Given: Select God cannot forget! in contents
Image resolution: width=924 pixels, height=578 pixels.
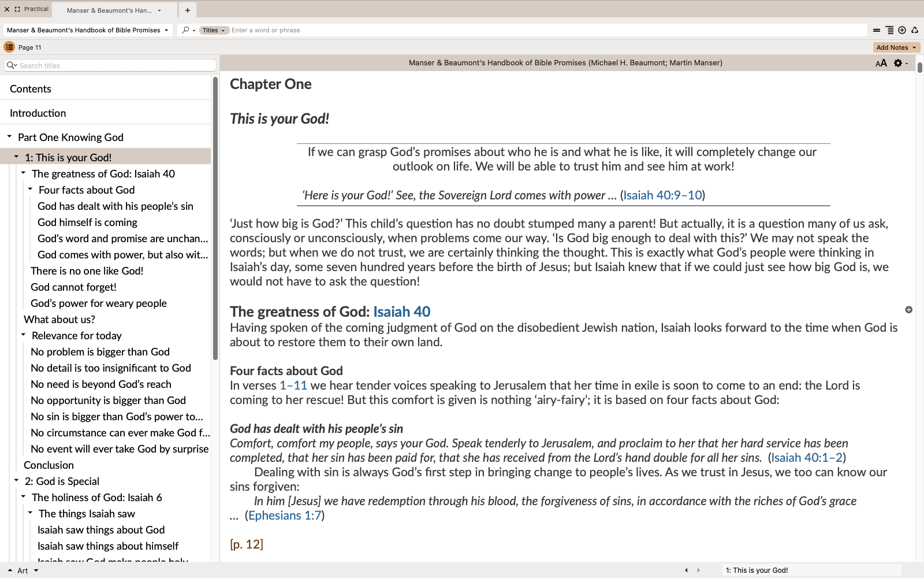Looking at the screenshot, I should [x=73, y=287].
